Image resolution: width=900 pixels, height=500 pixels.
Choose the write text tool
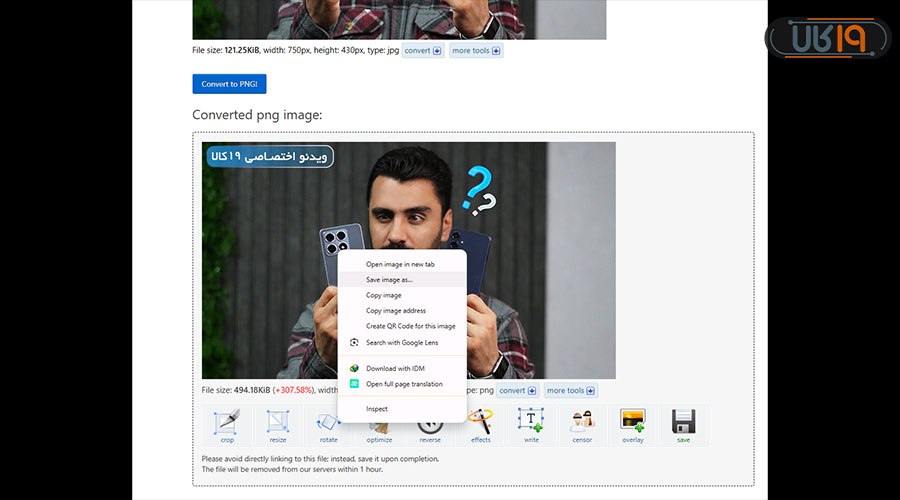pos(531,425)
